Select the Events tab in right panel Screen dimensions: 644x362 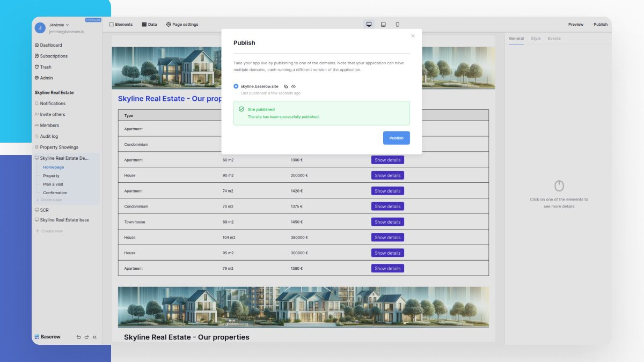554,39
